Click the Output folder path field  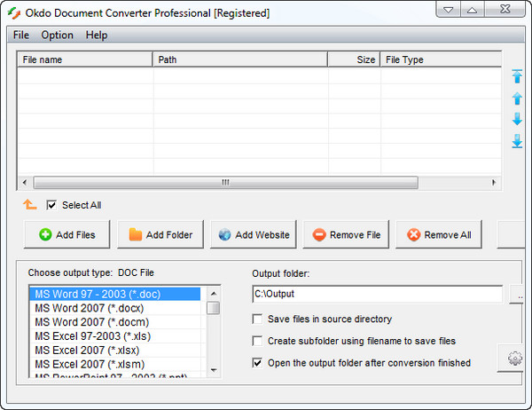click(x=377, y=294)
